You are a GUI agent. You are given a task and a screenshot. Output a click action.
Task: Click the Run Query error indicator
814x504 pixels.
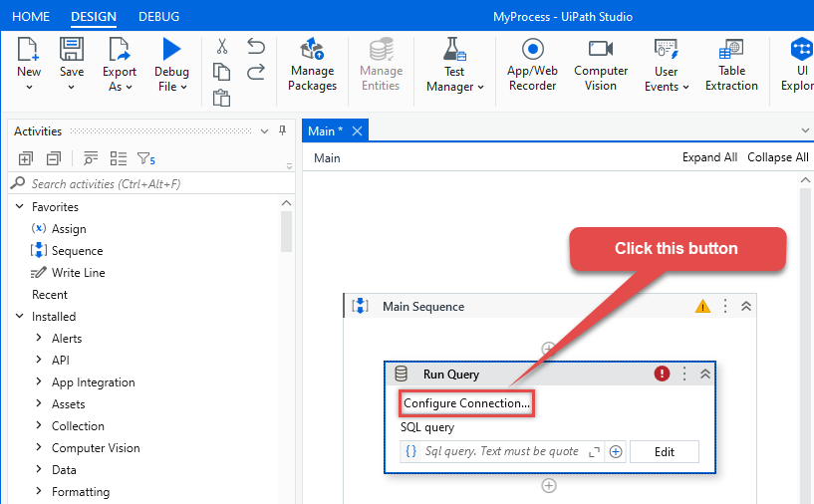[x=662, y=374]
